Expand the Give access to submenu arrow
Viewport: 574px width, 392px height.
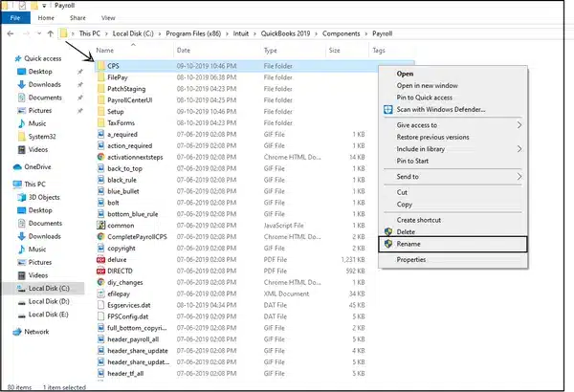click(x=519, y=125)
